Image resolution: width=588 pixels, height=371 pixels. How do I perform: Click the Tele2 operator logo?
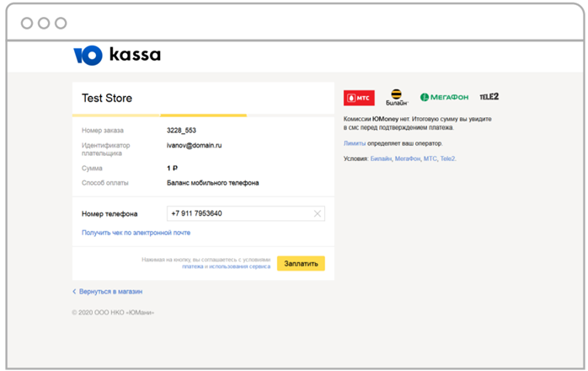point(489,97)
